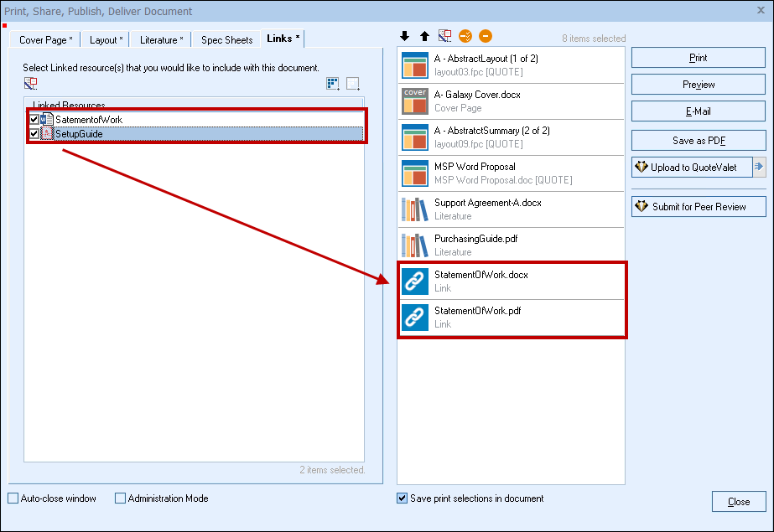Toggle Save print selections in document

coord(403,498)
